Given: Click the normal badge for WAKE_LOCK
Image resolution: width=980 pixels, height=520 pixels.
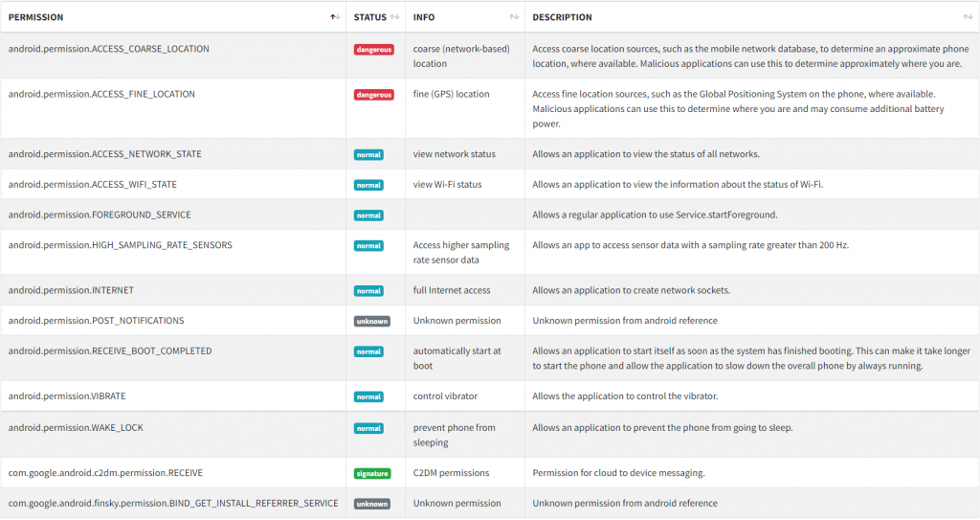Looking at the screenshot, I should coord(368,429).
